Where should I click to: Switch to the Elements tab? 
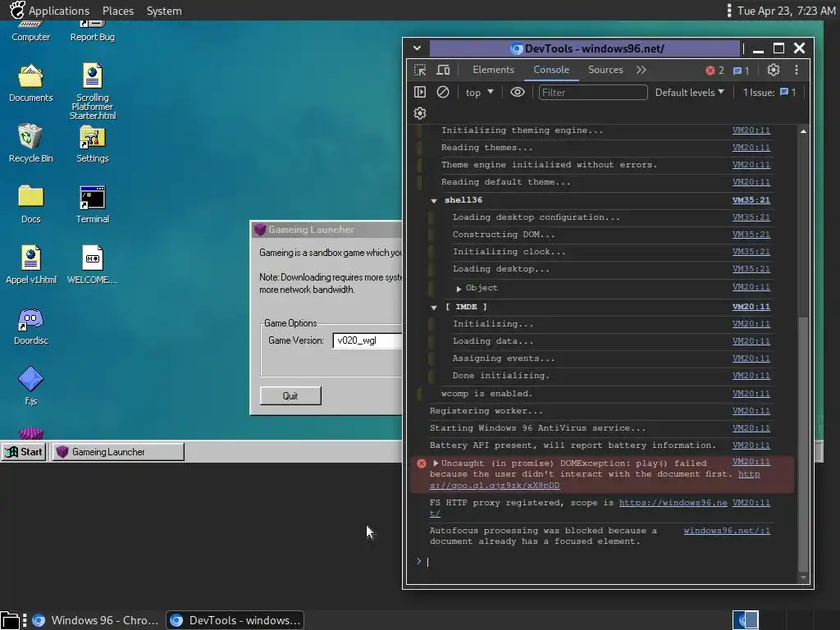(493, 70)
